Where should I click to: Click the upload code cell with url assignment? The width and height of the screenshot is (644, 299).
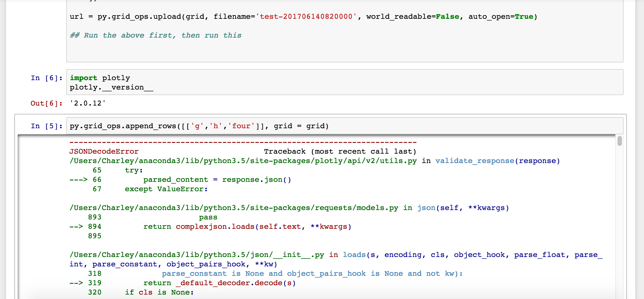(345, 31)
